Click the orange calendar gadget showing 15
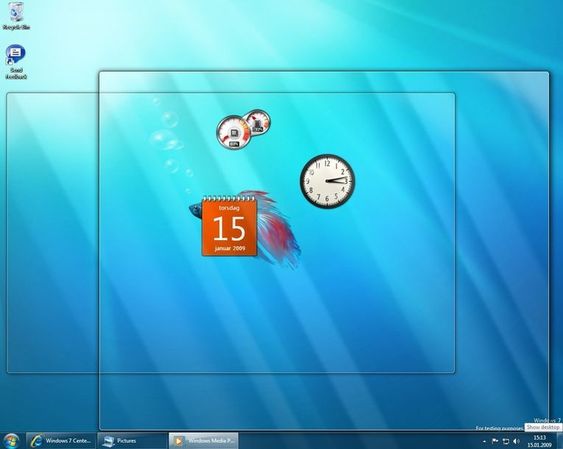563x449 pixels. click(229, 226)
